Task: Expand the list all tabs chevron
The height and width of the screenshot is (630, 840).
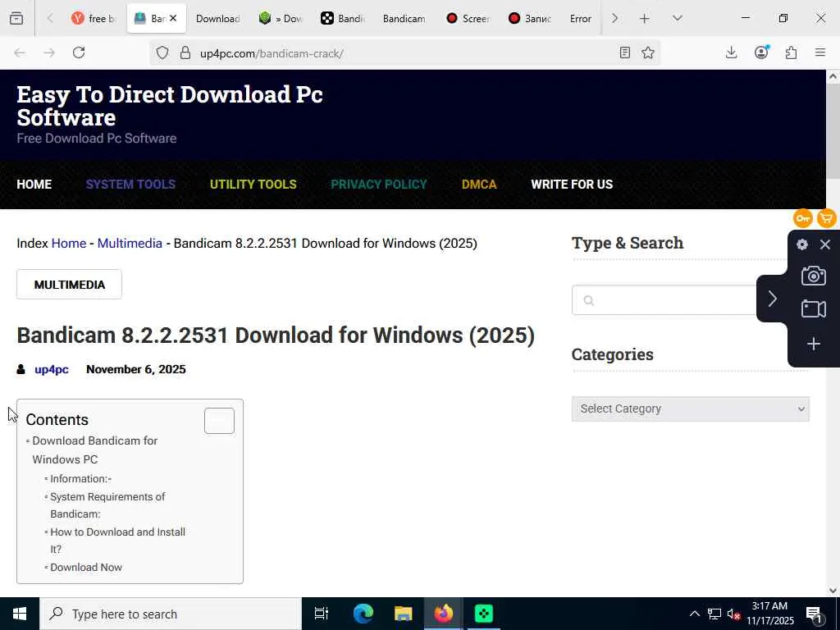Action: coord(677,18)
